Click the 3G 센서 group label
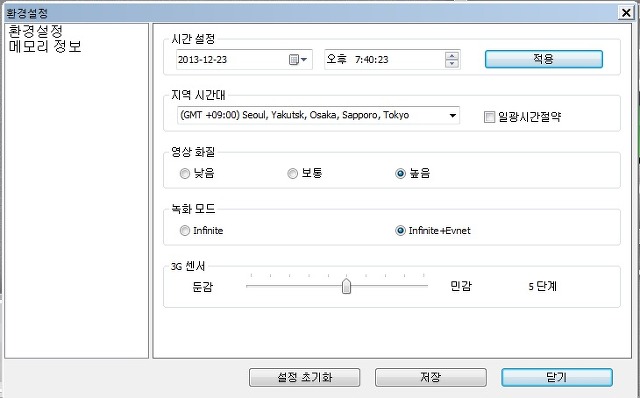This screenshot has height=398, width=640. pyautogui.click(x=188, y=266)
